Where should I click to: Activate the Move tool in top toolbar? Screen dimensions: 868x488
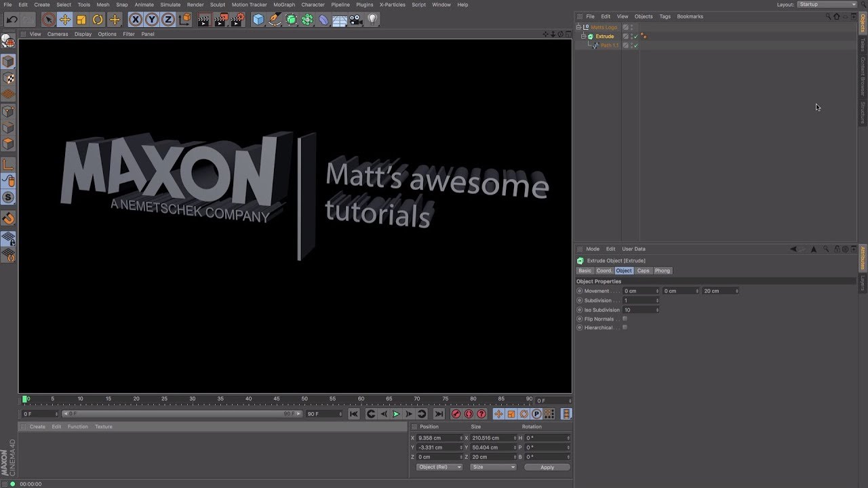[x=65, y=20]
